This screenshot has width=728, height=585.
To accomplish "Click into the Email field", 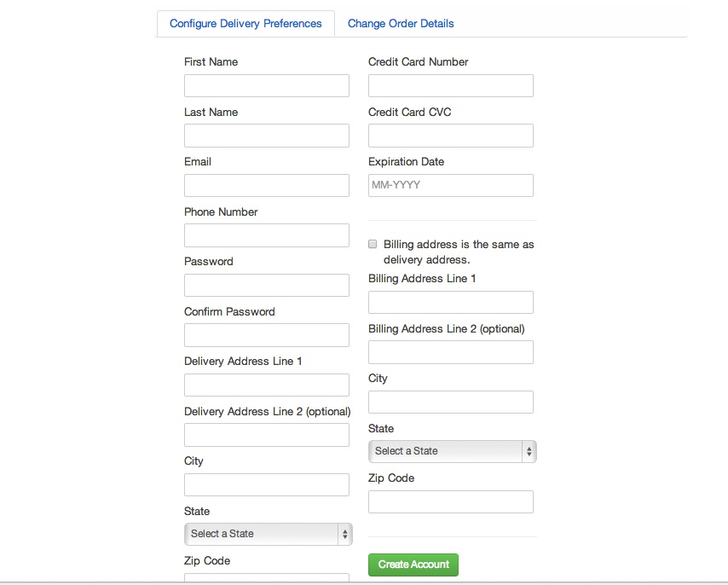I will (267, 185).
